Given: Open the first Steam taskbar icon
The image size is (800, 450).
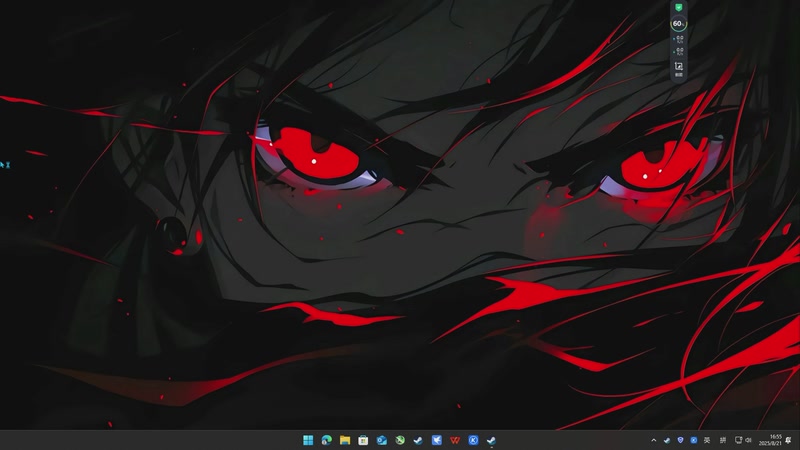Looking at the screenshot, I should pyautogui.click(x=418, y=440).
